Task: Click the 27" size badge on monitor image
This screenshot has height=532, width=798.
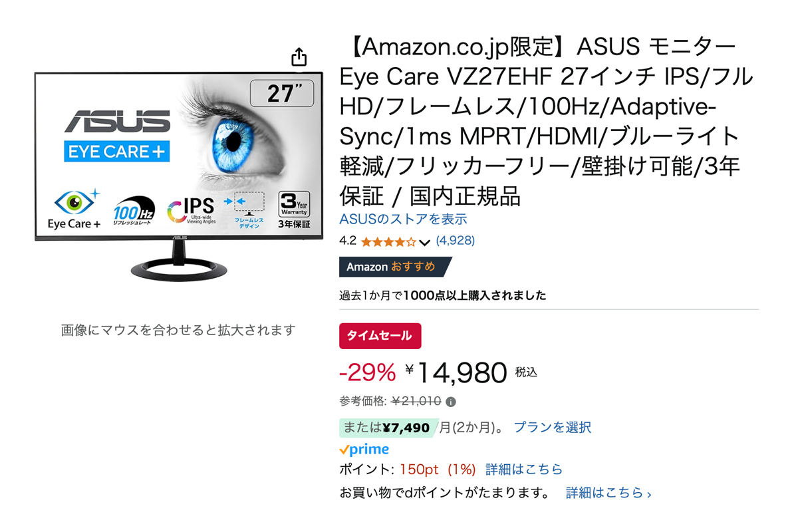Action: pos(282,94)
